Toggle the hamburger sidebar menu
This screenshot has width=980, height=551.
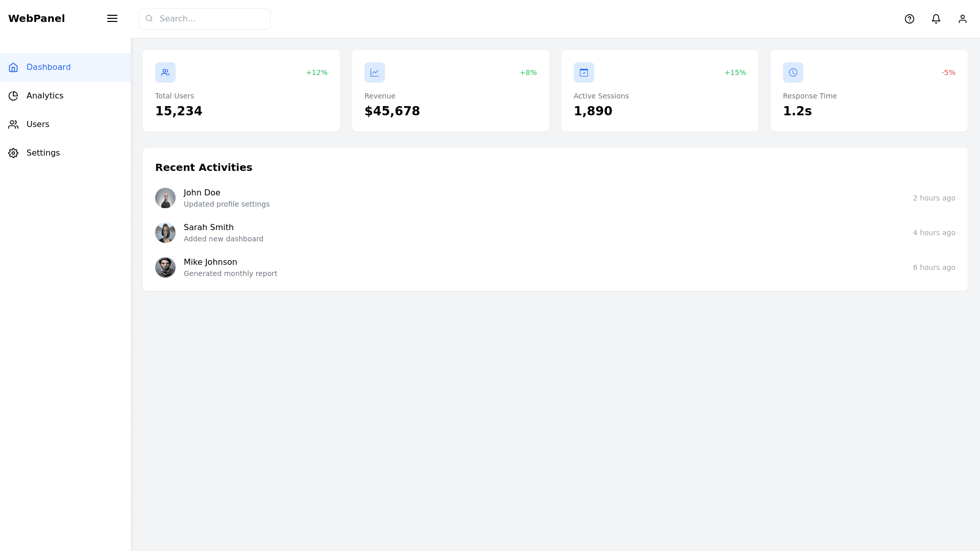112,19
